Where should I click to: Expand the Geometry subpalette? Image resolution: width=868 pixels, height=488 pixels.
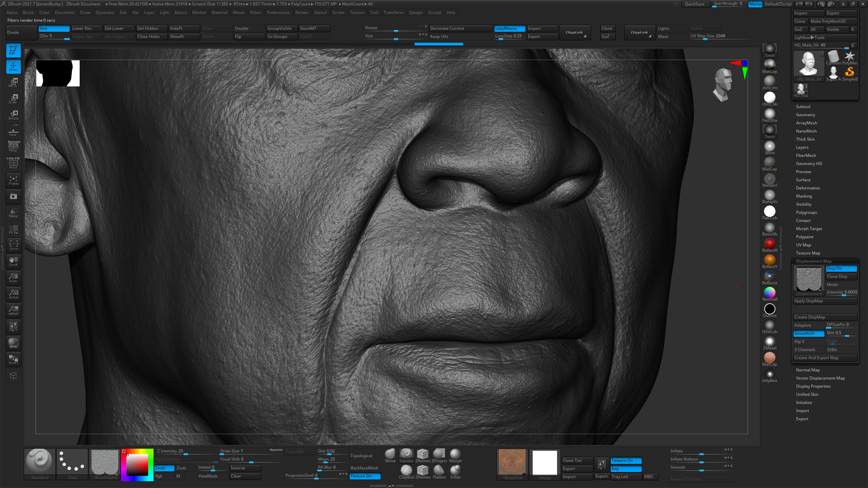[x=805, y=115]
